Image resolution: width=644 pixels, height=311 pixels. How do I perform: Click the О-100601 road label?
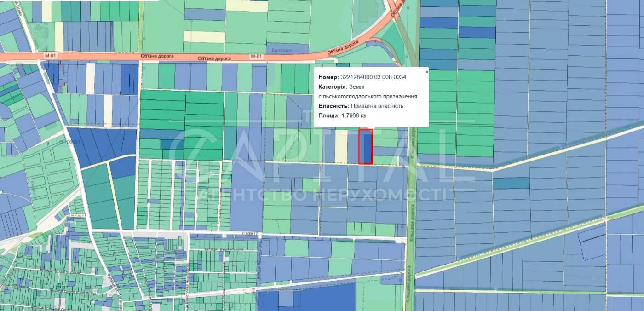click(69, 142)
